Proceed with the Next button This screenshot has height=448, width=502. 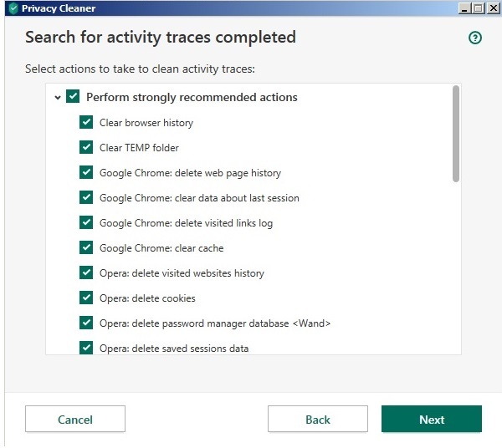coord(432,419)
